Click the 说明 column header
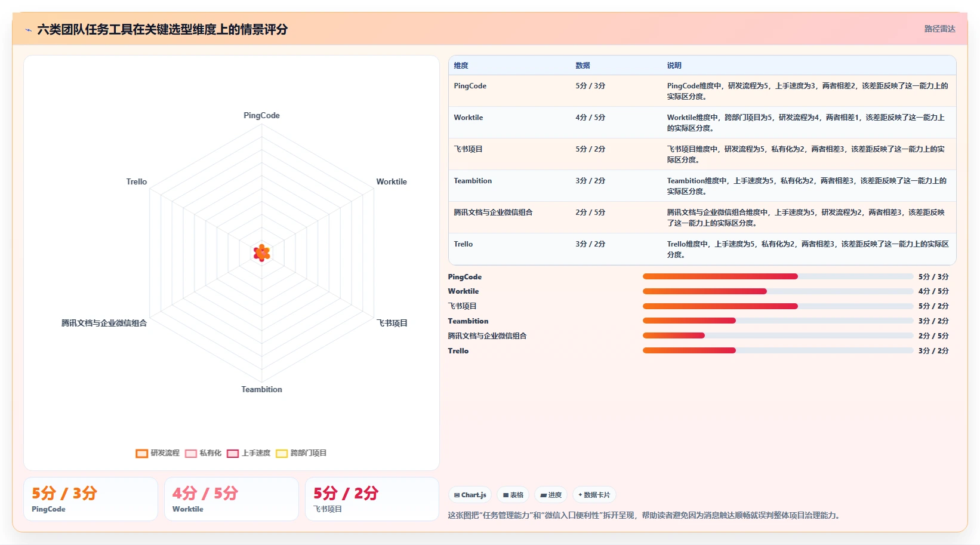Screen dimensions: 980x545 (x=674, y=66)
